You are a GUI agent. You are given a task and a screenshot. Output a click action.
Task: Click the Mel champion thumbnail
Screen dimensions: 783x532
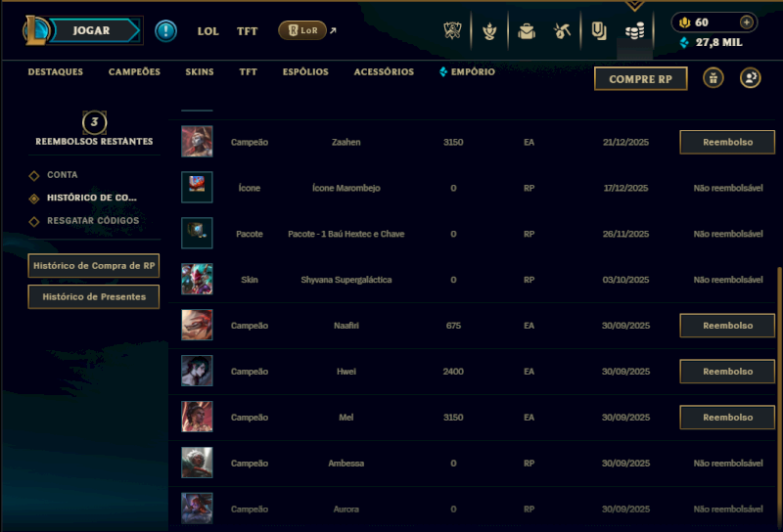[197, 417]
